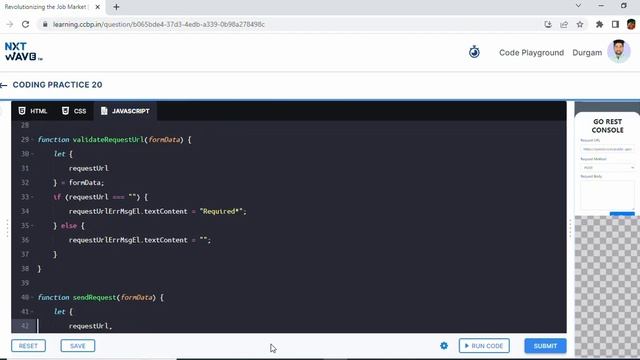Click the sendRequest function name
Screen dimensions: 640x360
point(95,298)
